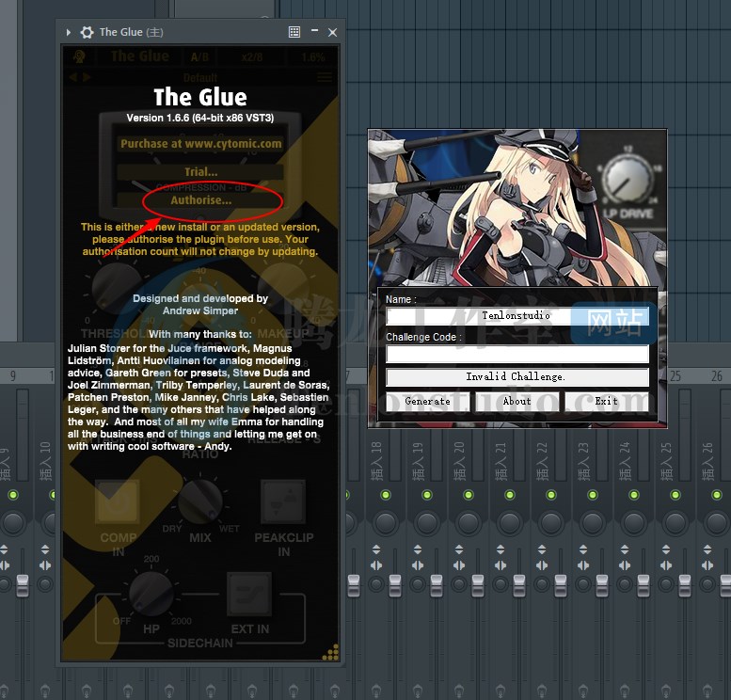Click stereo separation knob of 插入 23
Viewport: 731px width, 700px height.
coord(583,584)
